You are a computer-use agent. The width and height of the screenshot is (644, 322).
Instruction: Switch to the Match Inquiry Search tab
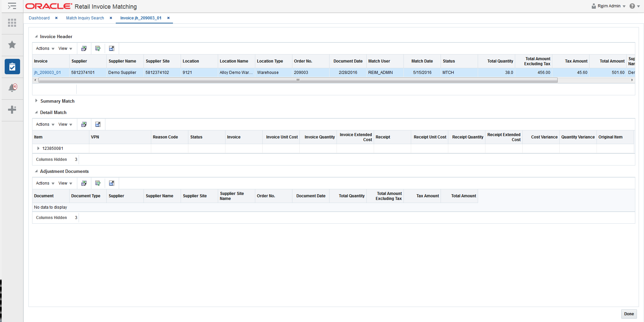(x=85, y=18)
